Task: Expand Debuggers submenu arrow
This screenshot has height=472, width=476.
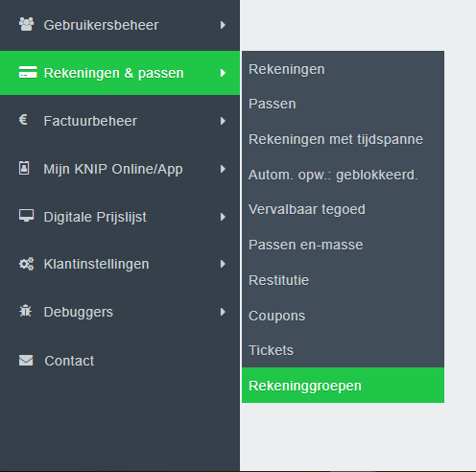Action: [223, 312]
